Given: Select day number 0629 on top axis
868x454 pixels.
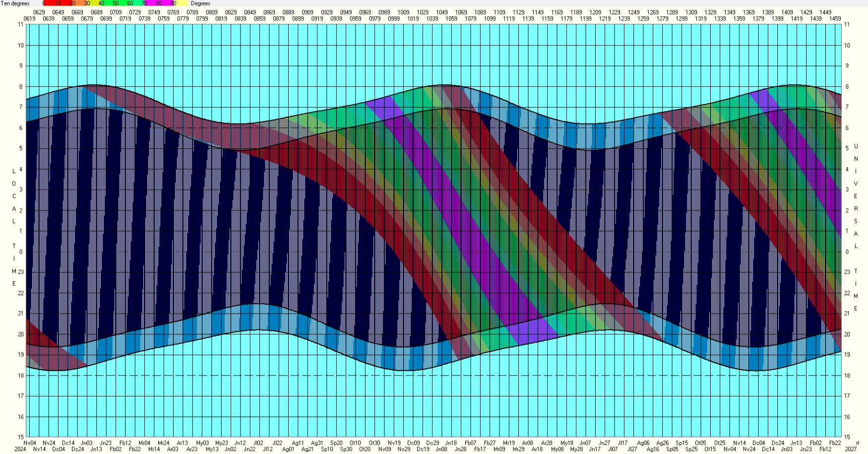Looking at the screenshot, I should pos(39,12).
